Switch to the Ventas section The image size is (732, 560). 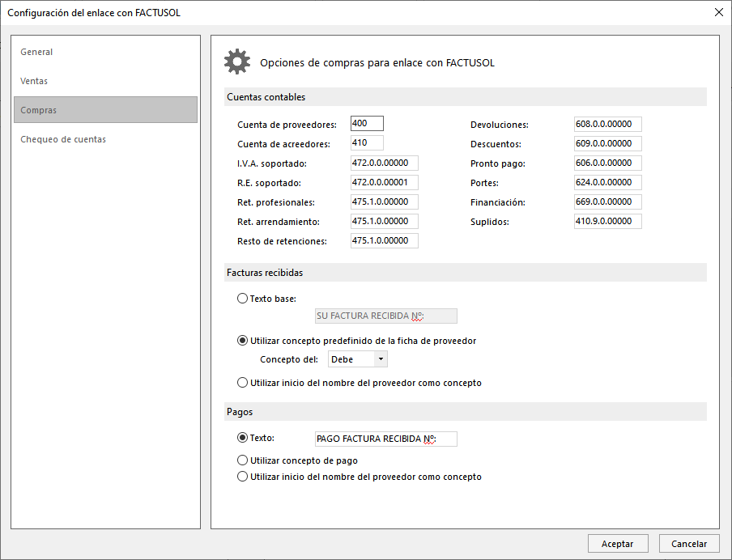tap(105, 81)
